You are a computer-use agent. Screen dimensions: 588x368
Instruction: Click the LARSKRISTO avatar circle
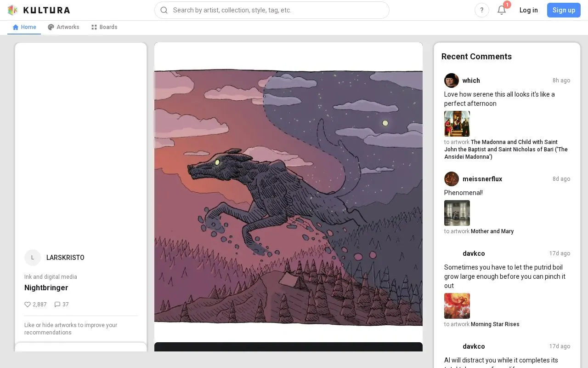(x=33, y=258)
